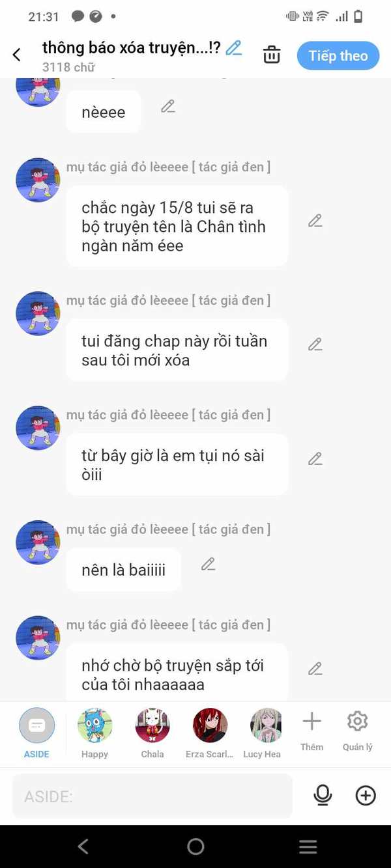391x868 pixels.
Task: Click the Tiếp theo button
Action: click(x=338, y=55)
